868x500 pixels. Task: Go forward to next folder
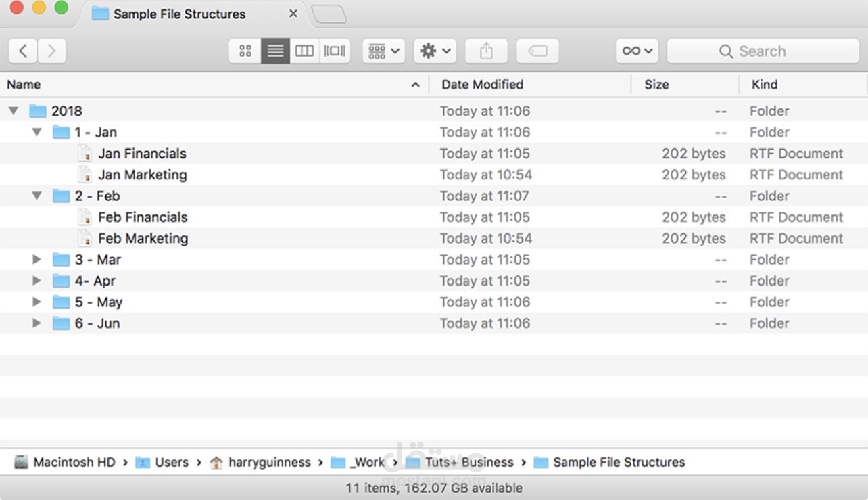coord(51,51)
